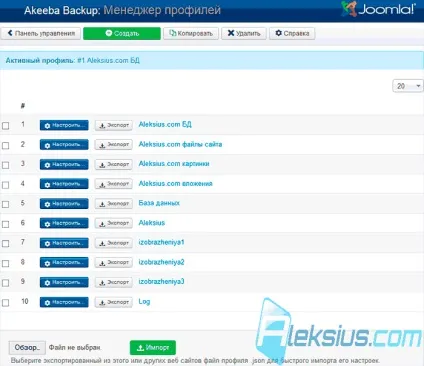Open profile link izobrazheniya2
The image size is (424, 366).
tap(161, 262)
